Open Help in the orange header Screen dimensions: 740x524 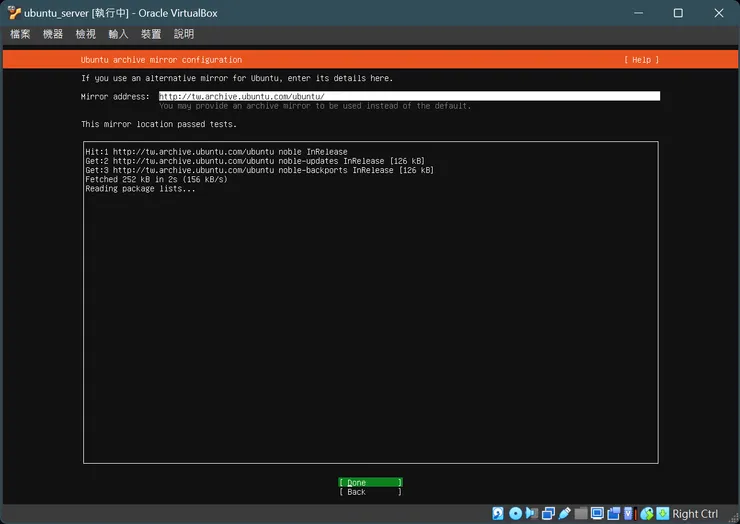[641, 60]
